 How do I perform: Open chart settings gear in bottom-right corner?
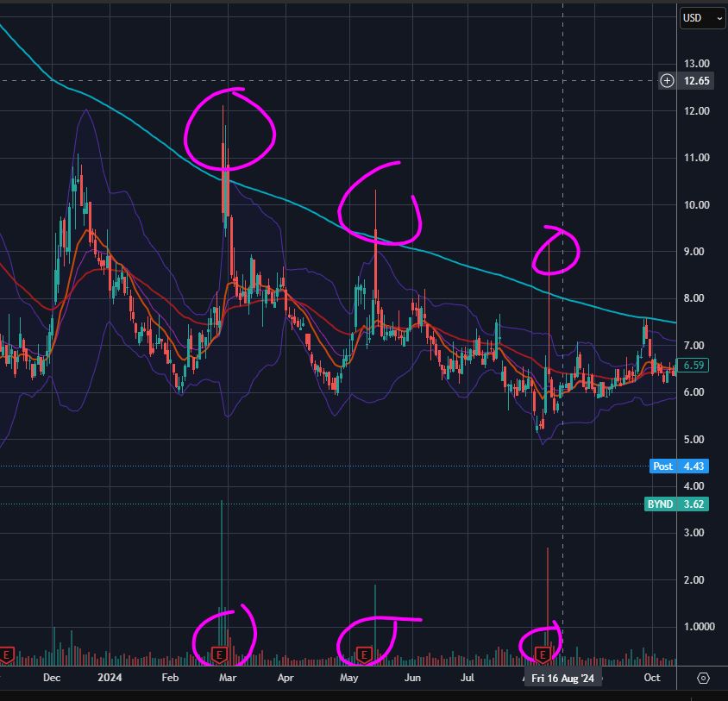pyautogui.click(x=703, y=679)
